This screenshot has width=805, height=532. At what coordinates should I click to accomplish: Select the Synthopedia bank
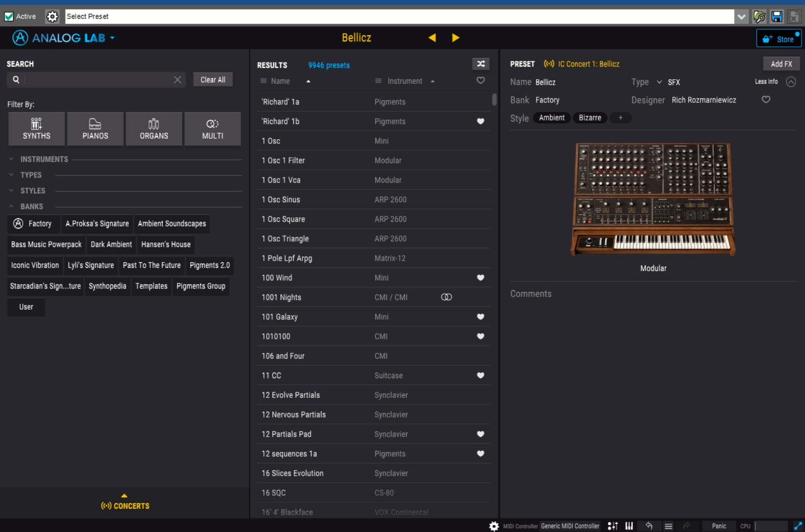click(108, 286)
